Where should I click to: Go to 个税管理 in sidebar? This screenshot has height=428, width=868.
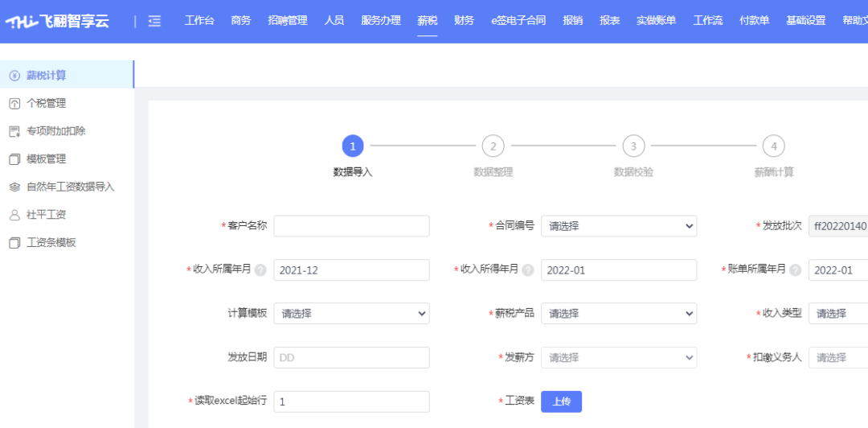coord(67,103)
